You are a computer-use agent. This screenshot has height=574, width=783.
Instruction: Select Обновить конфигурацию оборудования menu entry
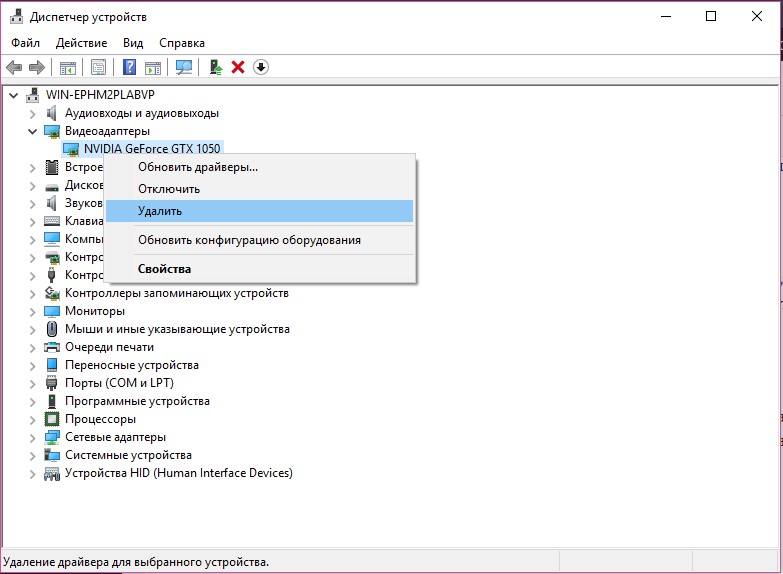coord(260,240)
